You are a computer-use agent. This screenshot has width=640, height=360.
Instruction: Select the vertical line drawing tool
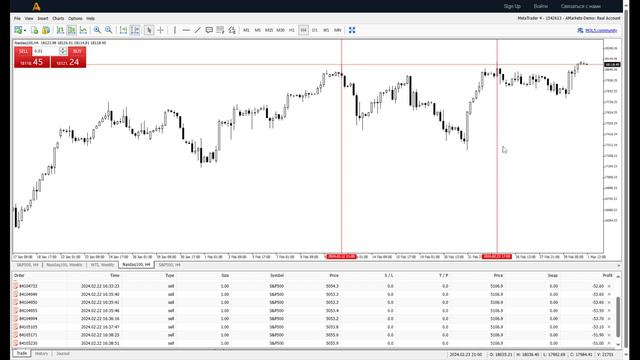175,30
